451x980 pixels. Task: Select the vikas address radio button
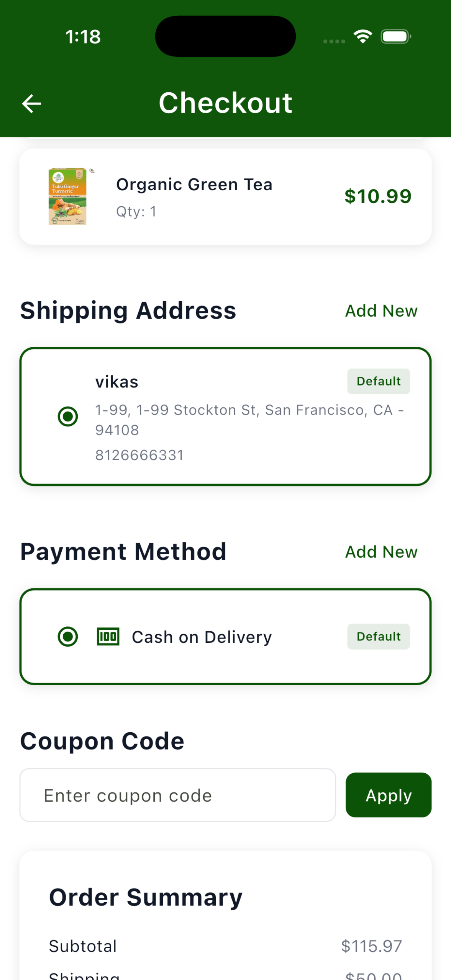pos(68,416)
